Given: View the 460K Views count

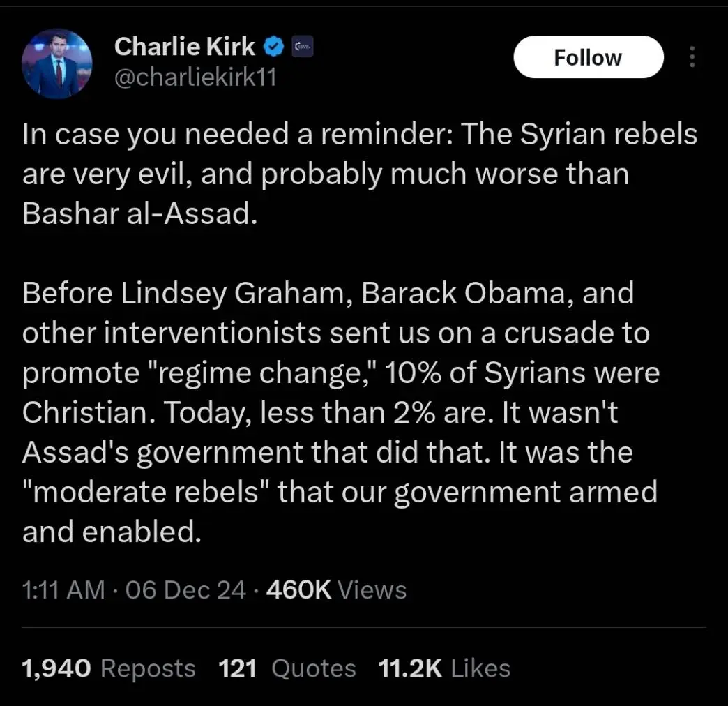Looking at the screenshot, I should [335, 590].
